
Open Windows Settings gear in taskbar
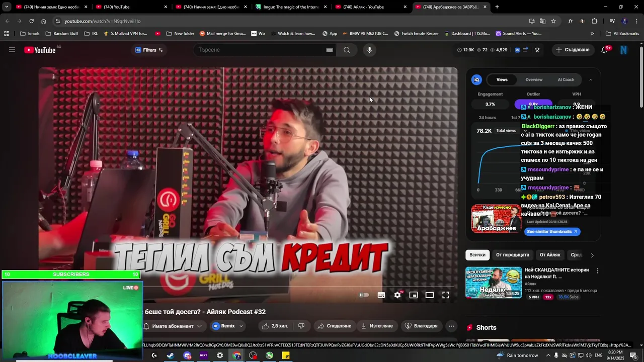[x=220, y=355]
